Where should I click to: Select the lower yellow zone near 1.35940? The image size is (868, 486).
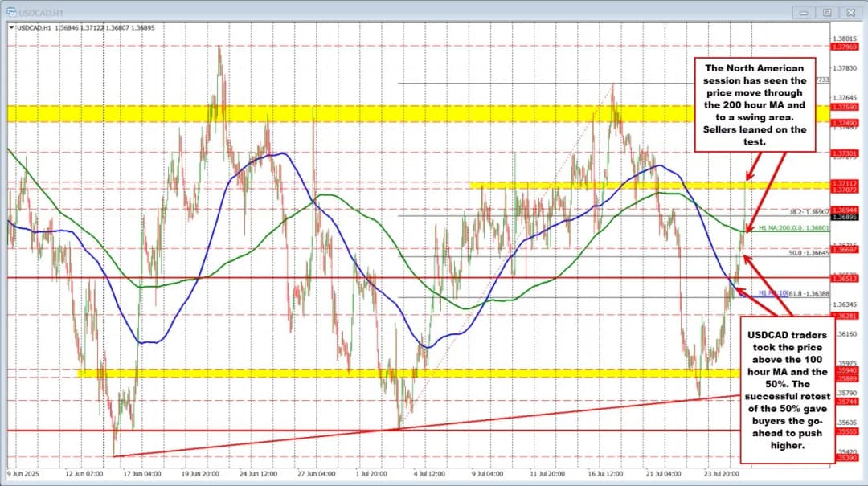(402, 373)
